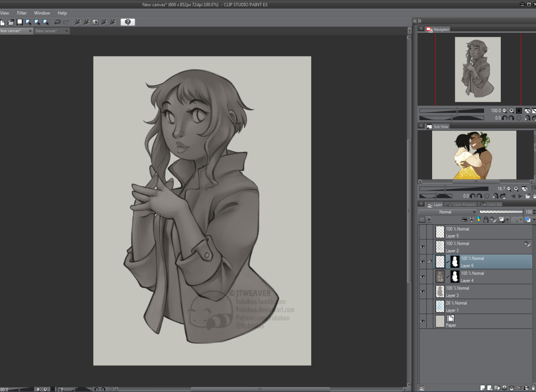Open the Sub View panel menu
The height and width of the screenshot is (392, 536).
[x=421, y=126]
